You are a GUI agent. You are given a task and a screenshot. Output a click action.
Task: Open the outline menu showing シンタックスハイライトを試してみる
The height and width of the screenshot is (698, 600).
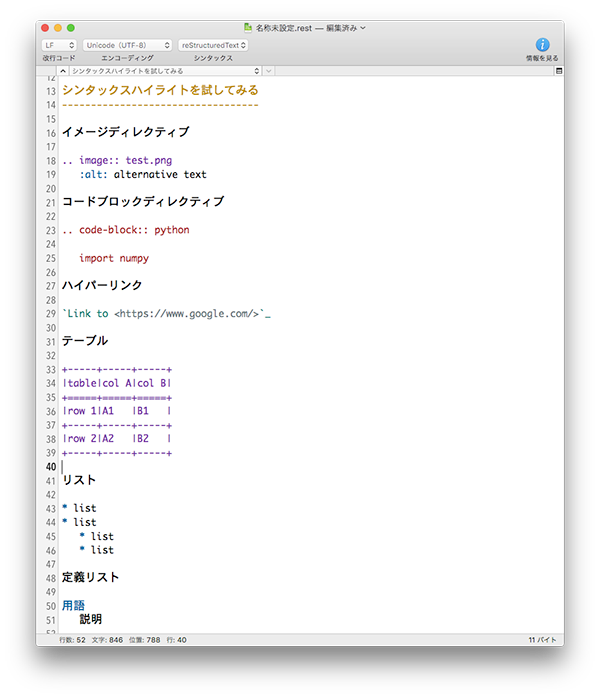[x=166, y=71]
